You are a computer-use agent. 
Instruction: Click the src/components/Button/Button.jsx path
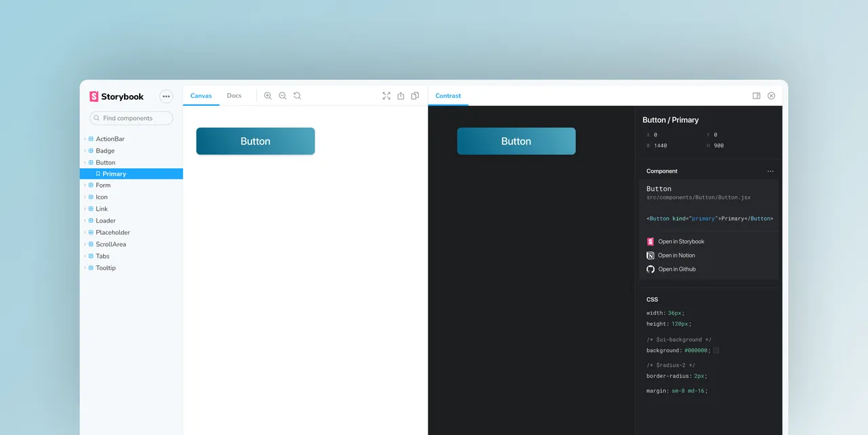pos(698,197)
